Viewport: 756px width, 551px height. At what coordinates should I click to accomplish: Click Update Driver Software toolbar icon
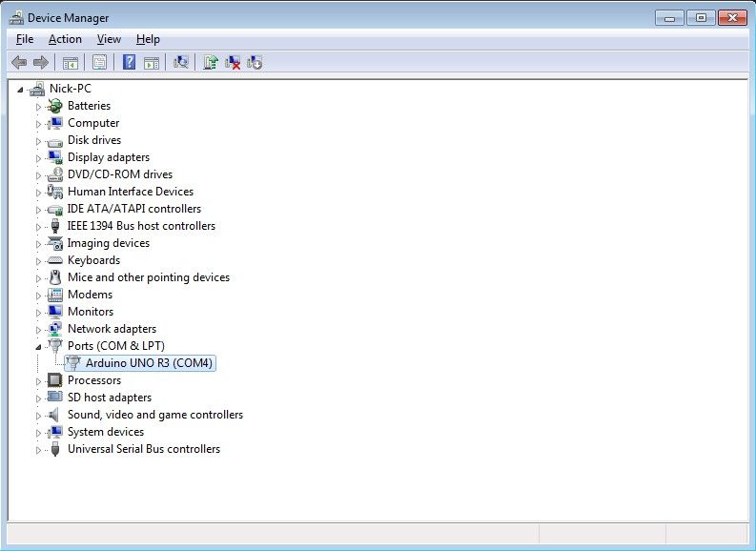(210, 63)
